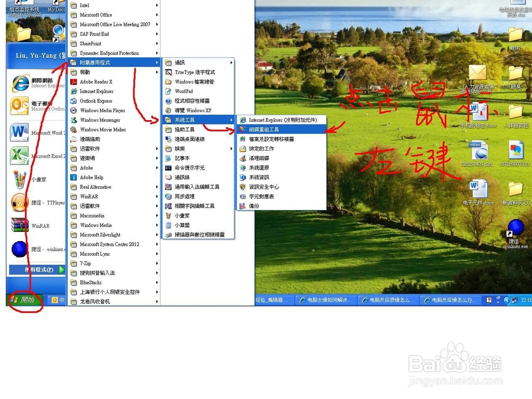Click the 小算盤 calculator icon
The width and height of the screenshot is (532, 399).
pos(168,225)
